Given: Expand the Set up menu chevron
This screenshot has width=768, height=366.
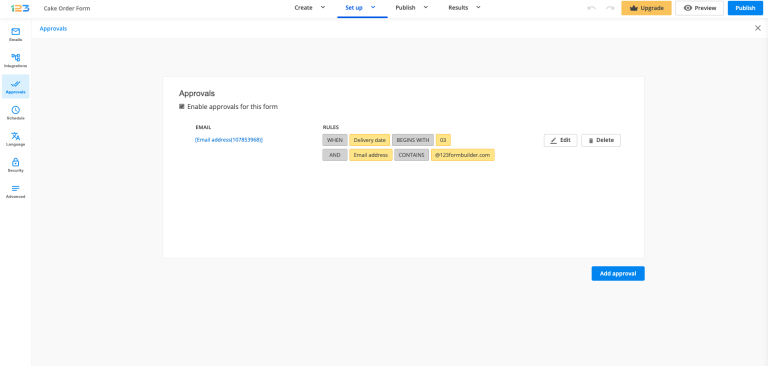Looking at the screenshot, I should [373, 7].
